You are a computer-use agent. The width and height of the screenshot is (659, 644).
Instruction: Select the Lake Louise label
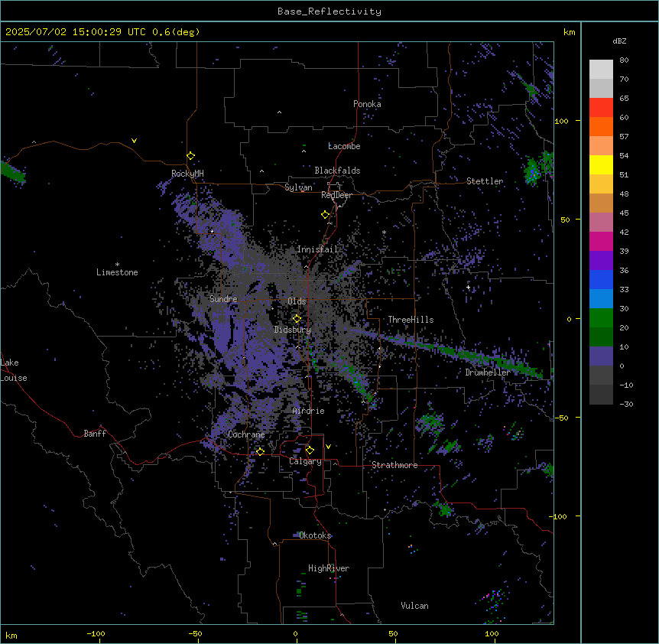pos(14,370)
